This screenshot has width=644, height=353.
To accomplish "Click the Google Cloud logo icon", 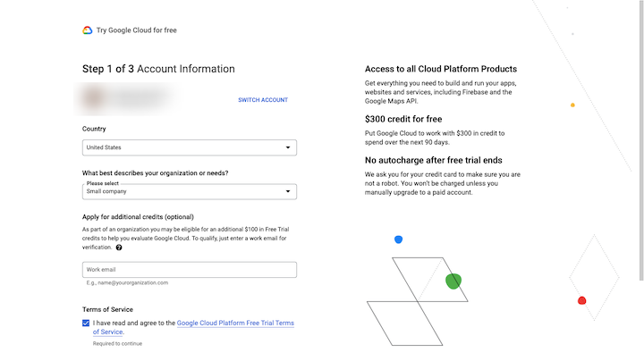I will pos(87,30).
